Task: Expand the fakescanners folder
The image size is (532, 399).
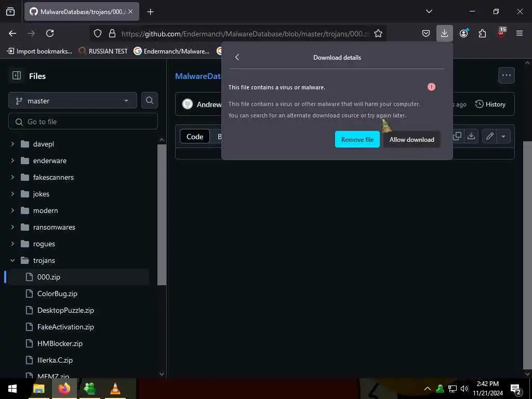Action: pos(12,177)
